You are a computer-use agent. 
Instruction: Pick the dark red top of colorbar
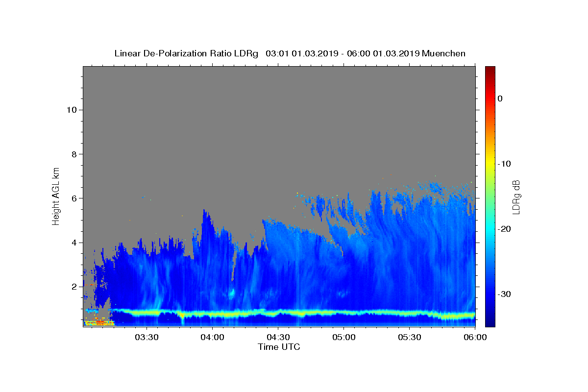[490, 70]
